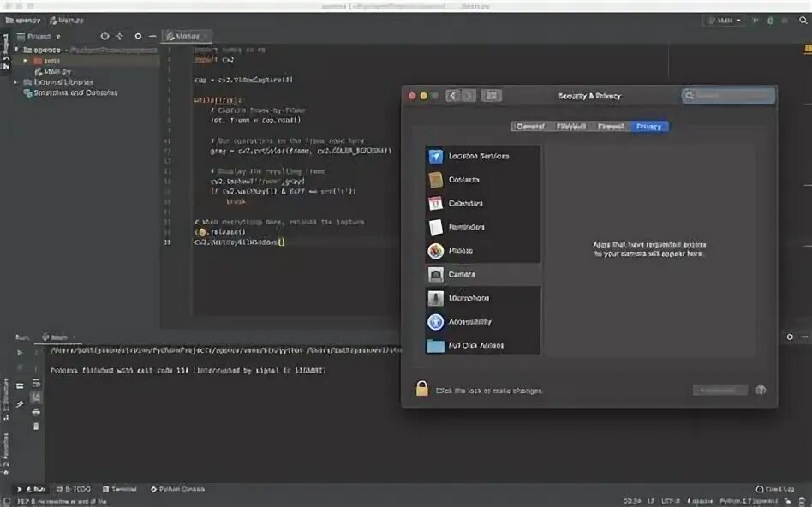Open the TODO tool window
The image size is (812, 507).
point(73,489)
